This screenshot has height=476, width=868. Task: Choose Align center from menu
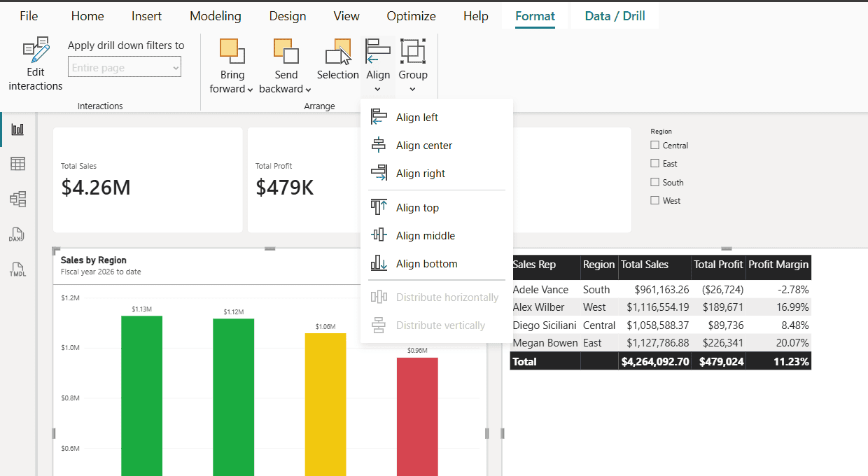click(x=436, y=145)
